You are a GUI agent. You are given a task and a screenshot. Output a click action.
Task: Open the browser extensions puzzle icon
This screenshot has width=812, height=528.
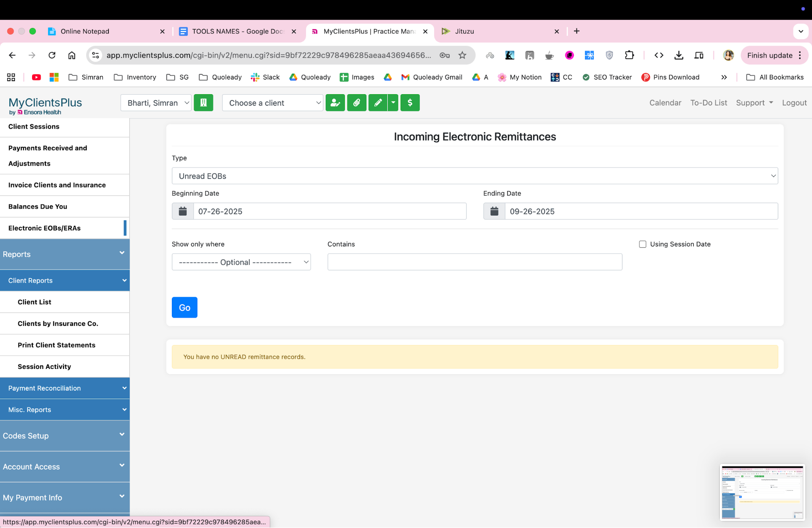(629, 55)
